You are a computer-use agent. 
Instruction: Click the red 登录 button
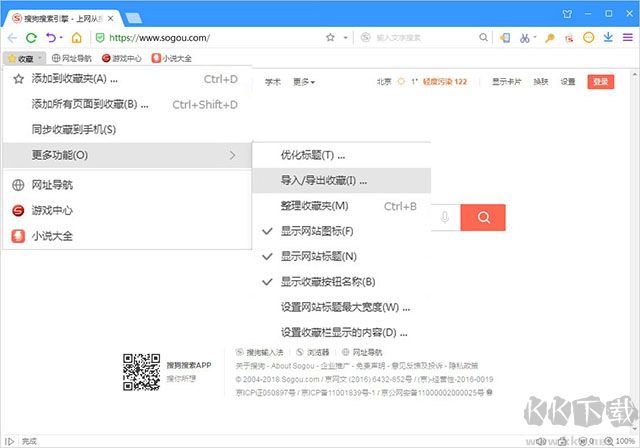600,82
